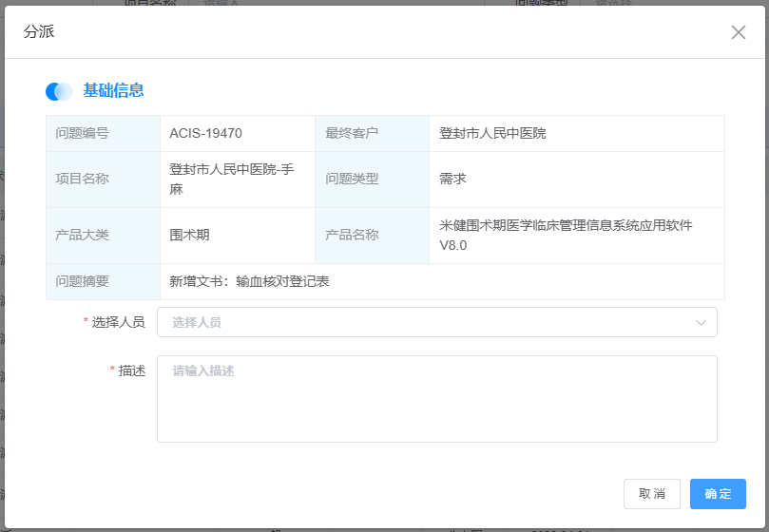Click the issue type value 需求
The width and height of the screenshot is (769, 532).
[x=452, y=179]
